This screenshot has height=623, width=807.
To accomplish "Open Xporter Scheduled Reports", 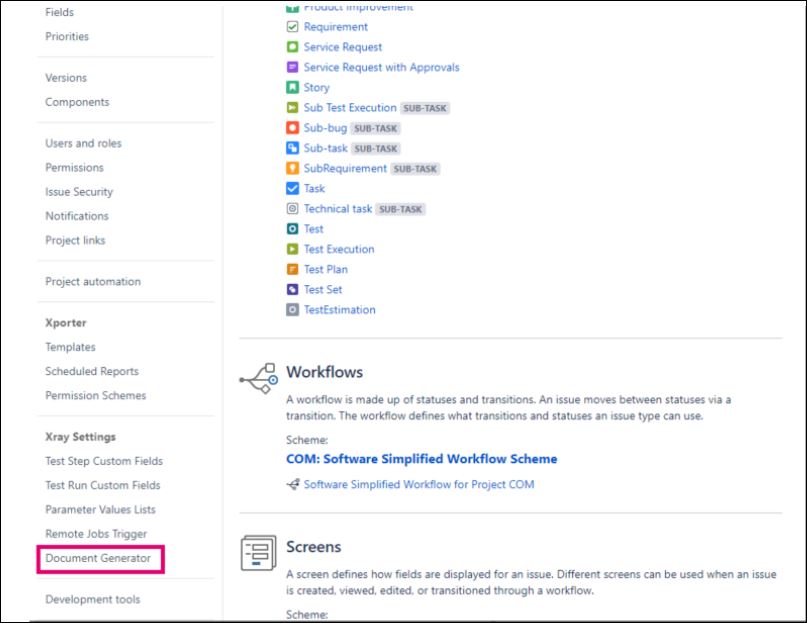I will (x=92, y=371).
